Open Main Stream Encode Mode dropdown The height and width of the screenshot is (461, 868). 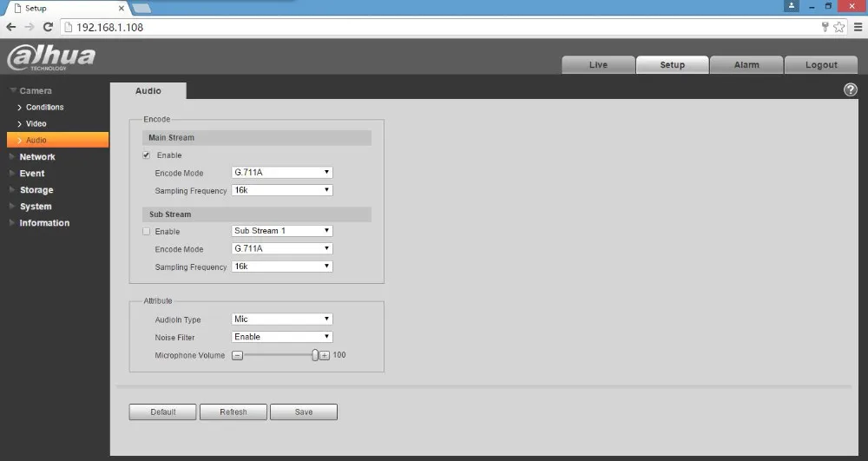pyautogui.click(x=282, y=172)
